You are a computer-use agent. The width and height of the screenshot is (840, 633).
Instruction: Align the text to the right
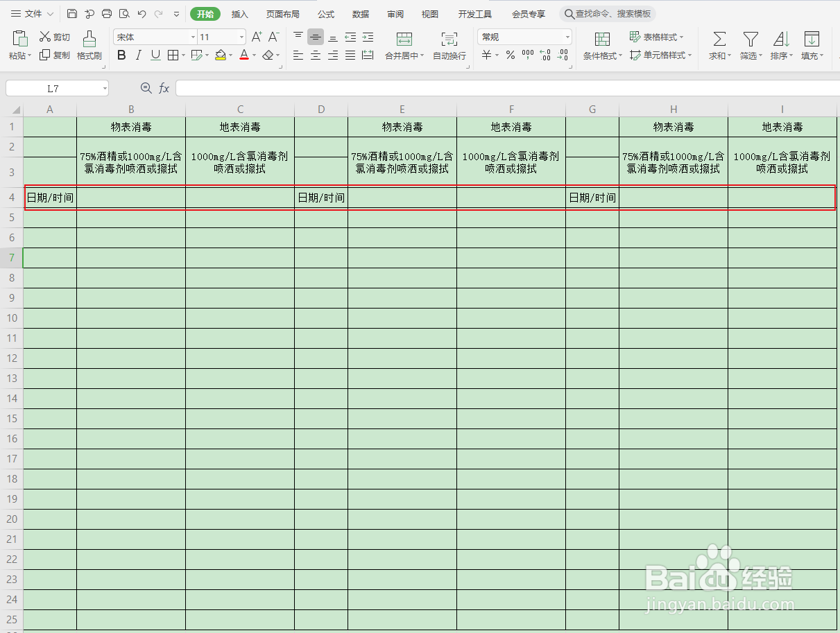pyautogui.click(x=333, y=55)
